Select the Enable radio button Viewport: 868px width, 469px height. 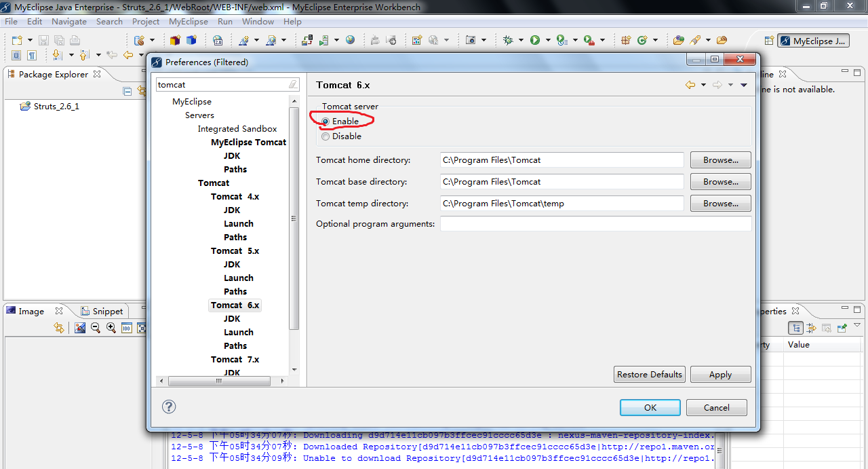325,121
